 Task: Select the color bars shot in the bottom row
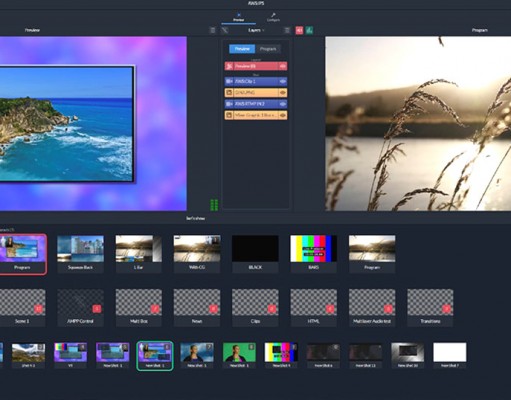coord(281,356)
